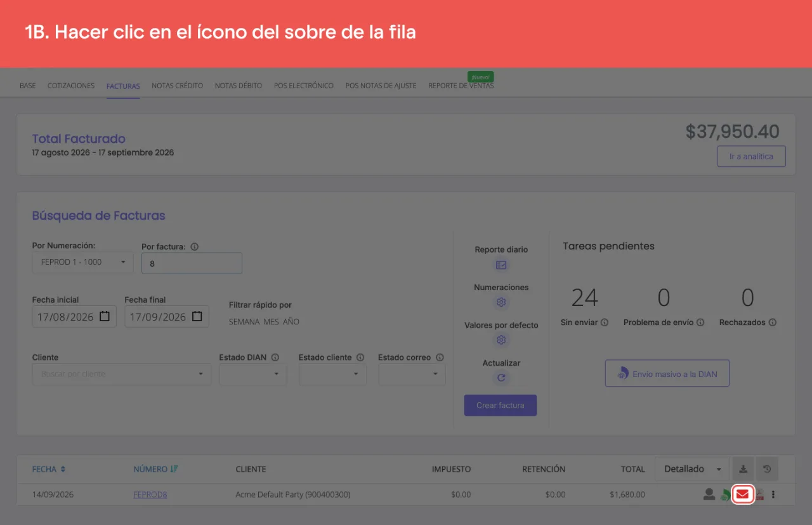Click info icon next to Problema de envío
This screenshot has width=812, height=525.
700,322
